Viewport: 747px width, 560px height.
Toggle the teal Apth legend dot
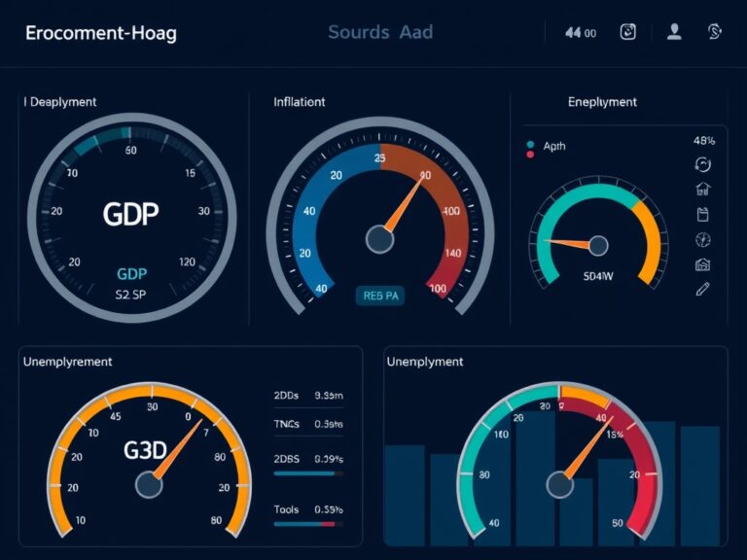pos(530,144)
